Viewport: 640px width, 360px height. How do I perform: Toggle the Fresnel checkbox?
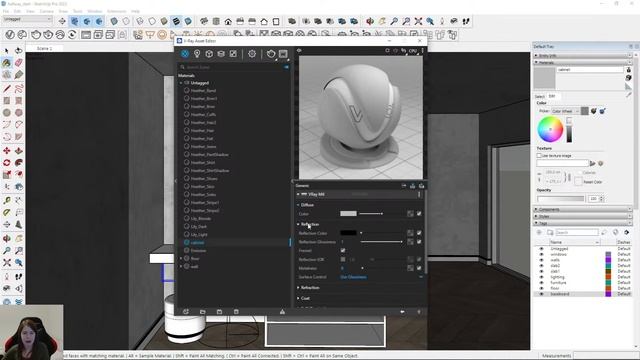click(343, 250)
